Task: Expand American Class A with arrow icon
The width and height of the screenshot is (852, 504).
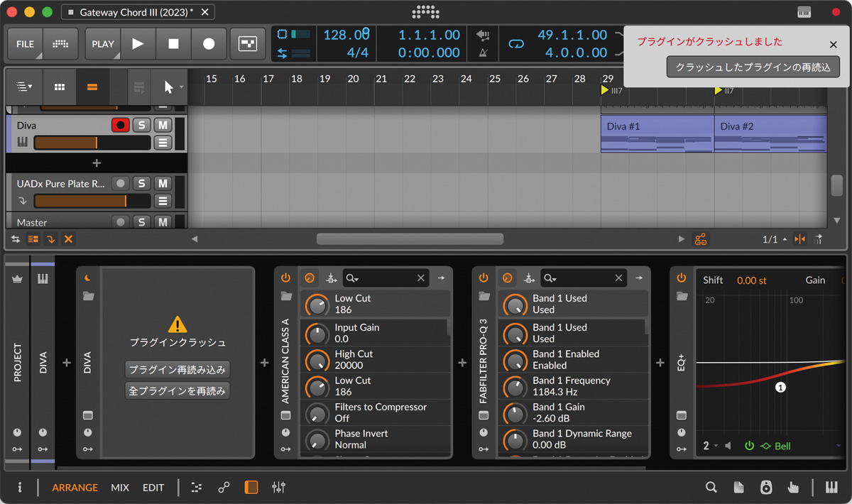Action: 441,278
